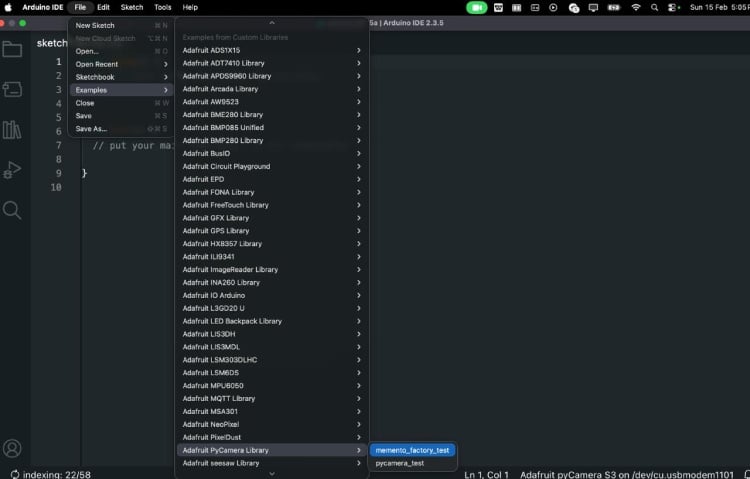Open the Search sidebar icon

click(12, 210)
